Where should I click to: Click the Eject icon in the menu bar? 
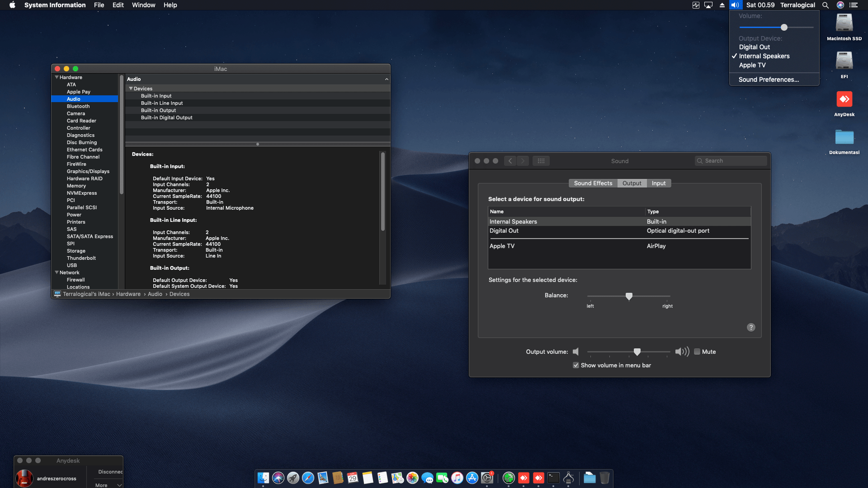721,5
